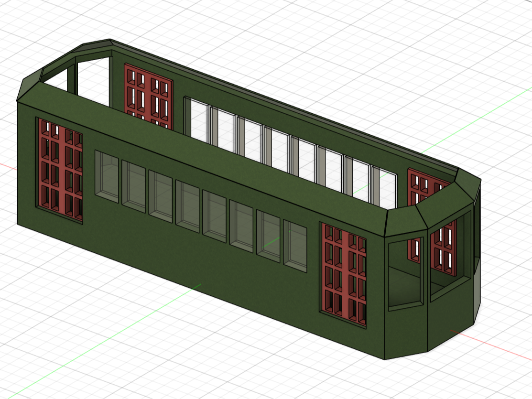Click the first near-side window opening next to the left red door

pos(107,177)
